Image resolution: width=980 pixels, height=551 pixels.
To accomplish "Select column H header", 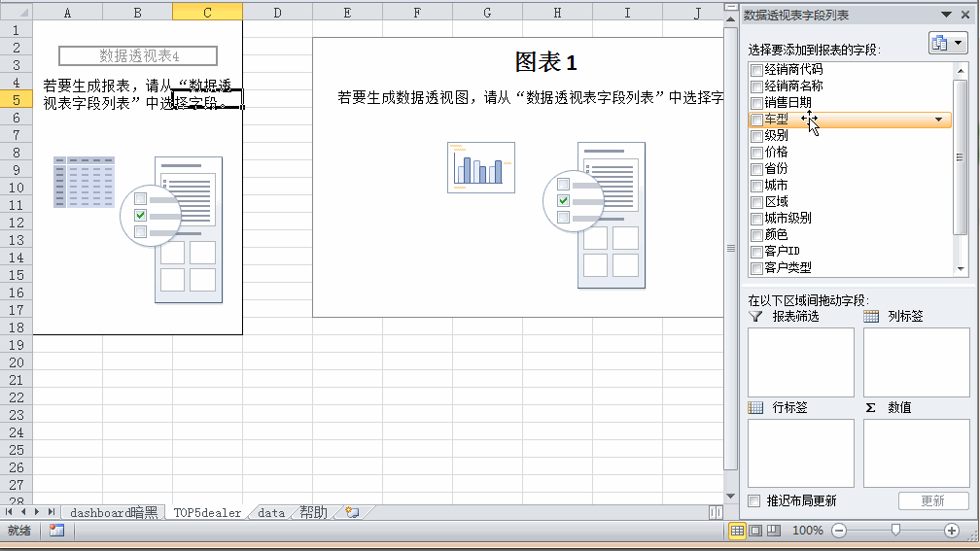I will (557, 12).
